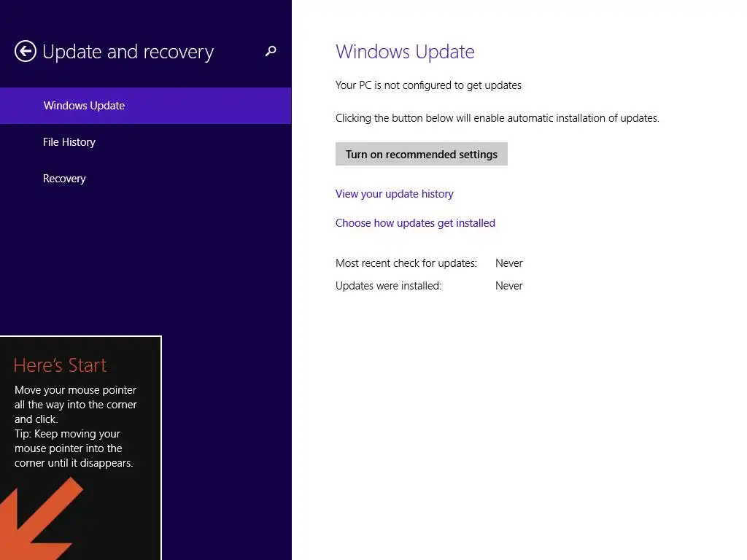Click 'Tip: Keep moving your mouse pointer' text
The height and width of the screenshot is (560, 747).
point(74,448)
